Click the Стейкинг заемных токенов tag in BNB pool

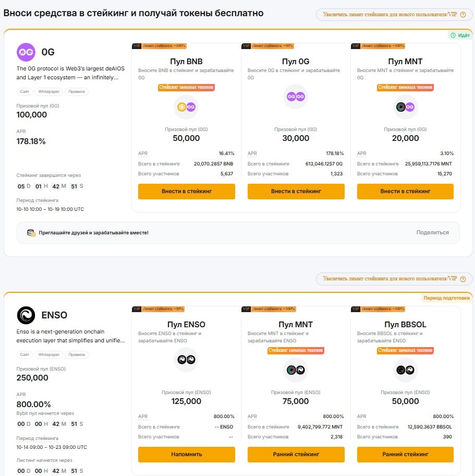click(x=186, y=88)
